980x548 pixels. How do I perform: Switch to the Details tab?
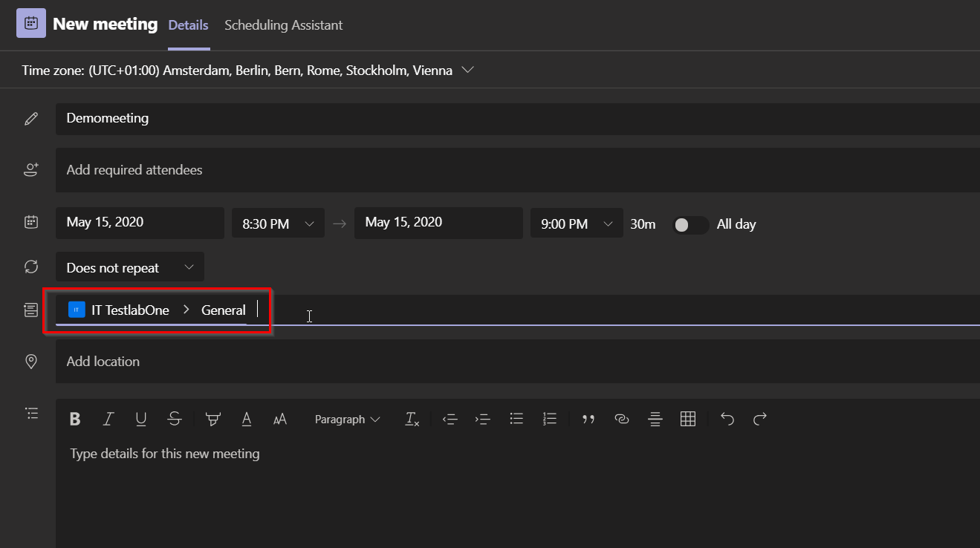pyautogui.click(x=189, y=25)
